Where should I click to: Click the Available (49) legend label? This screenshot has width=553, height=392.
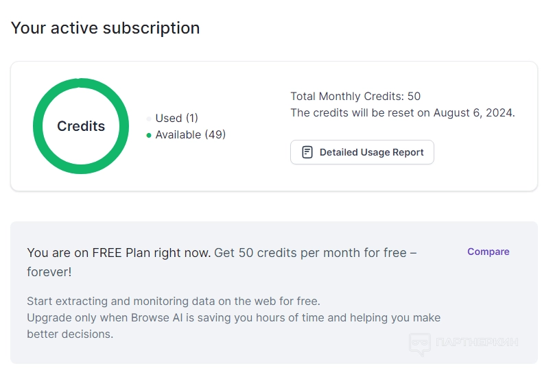[190, 134]
